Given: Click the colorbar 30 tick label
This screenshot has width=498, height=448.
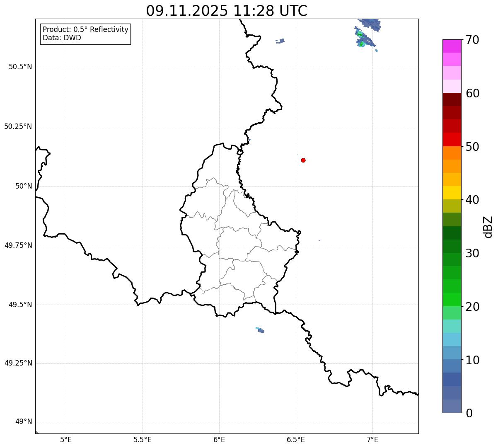Looking at the screenshot, I should pos(472,253).
